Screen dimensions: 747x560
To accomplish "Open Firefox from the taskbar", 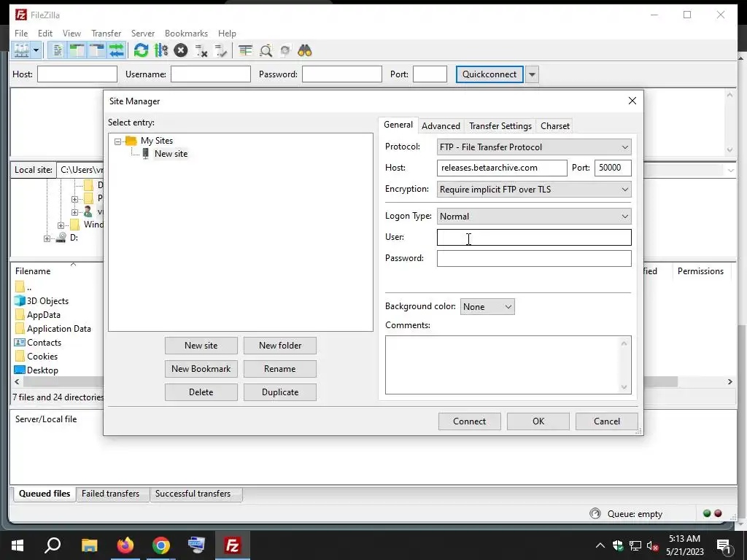I will 125,545.
